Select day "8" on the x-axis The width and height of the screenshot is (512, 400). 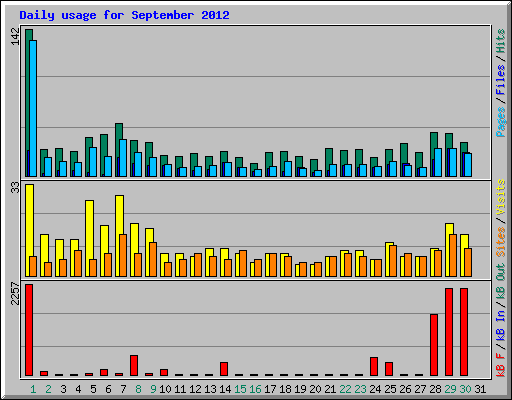click(x=138, y=389)
